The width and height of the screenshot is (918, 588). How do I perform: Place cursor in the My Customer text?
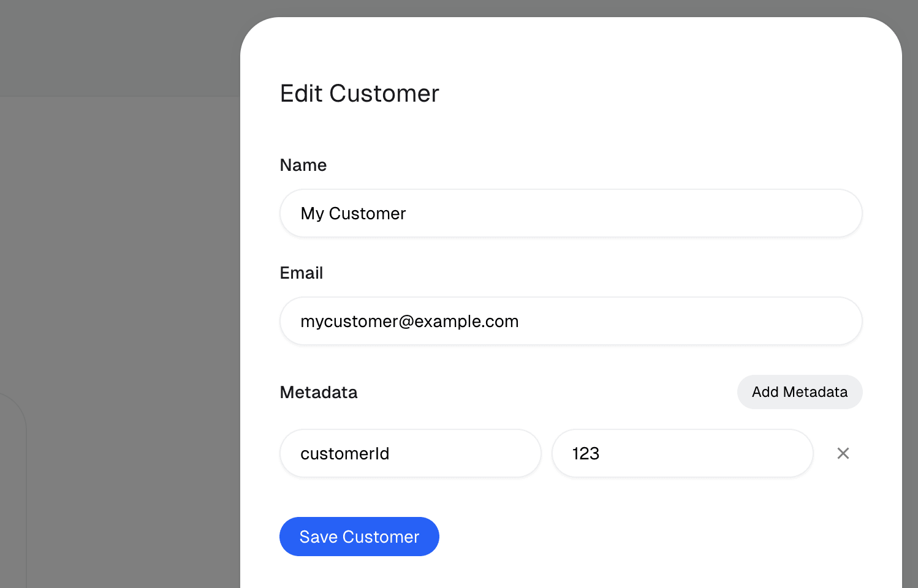pos(353,213)
